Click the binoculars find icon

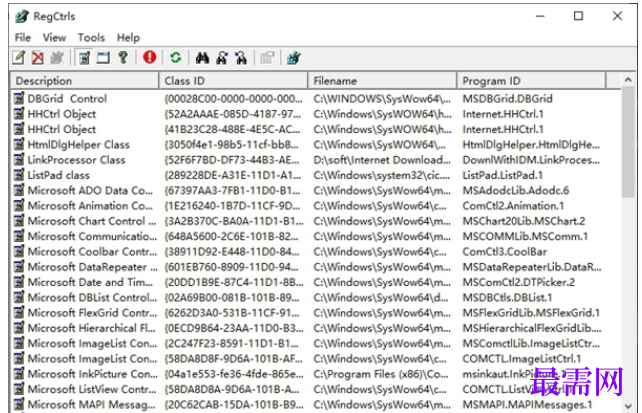202,58
